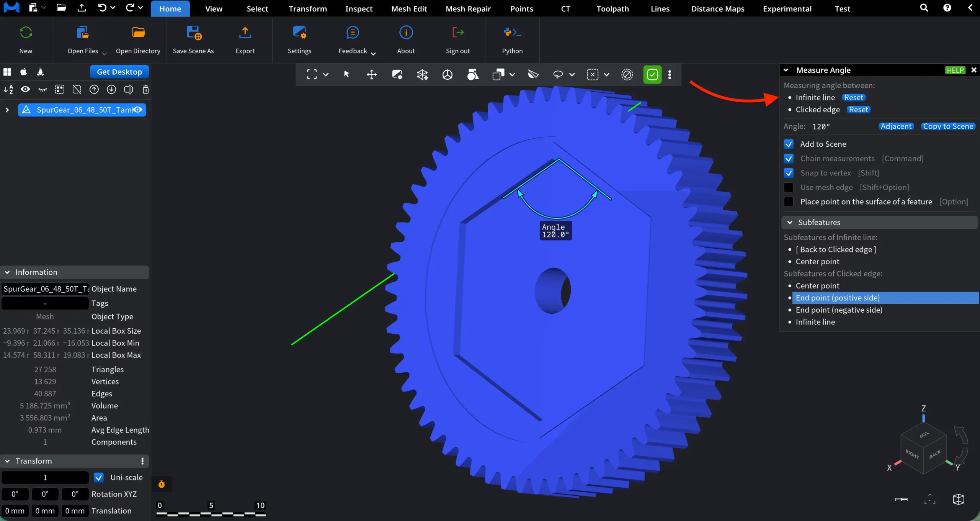This screenshot has height=521, width=980.
Task: Open the Python console from the ribbon
Action: 512,38
